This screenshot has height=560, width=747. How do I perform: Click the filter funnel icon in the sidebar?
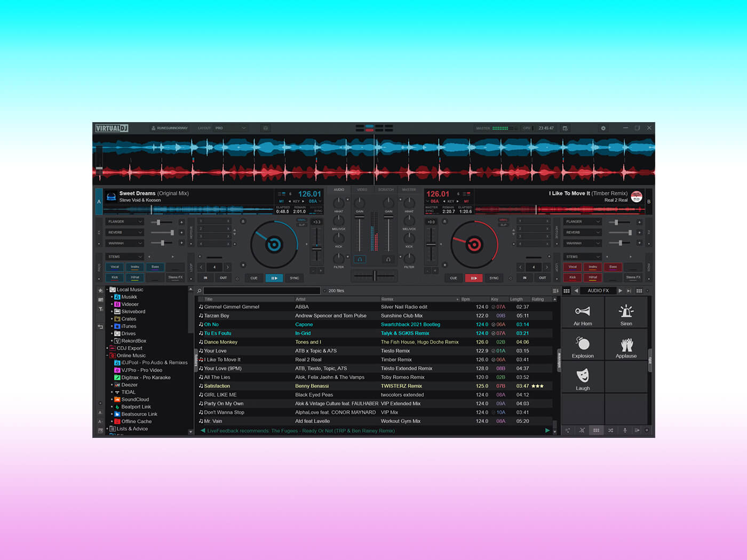(100, 309)
